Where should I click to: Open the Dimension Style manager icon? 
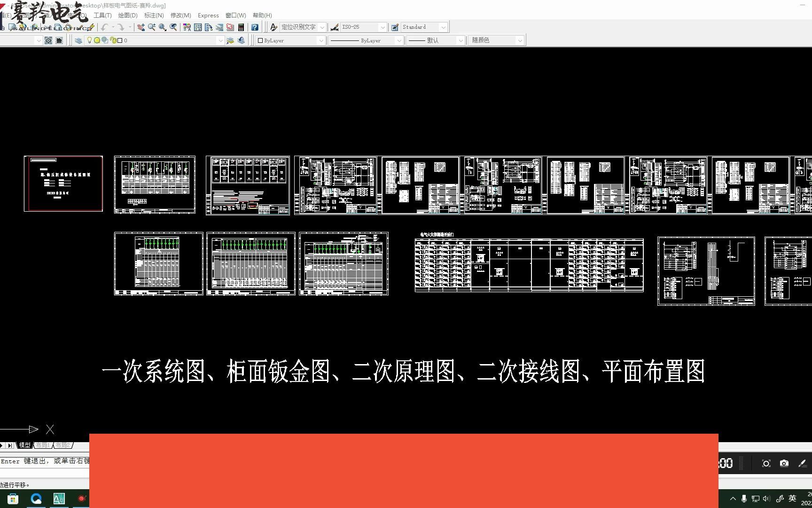335,27
